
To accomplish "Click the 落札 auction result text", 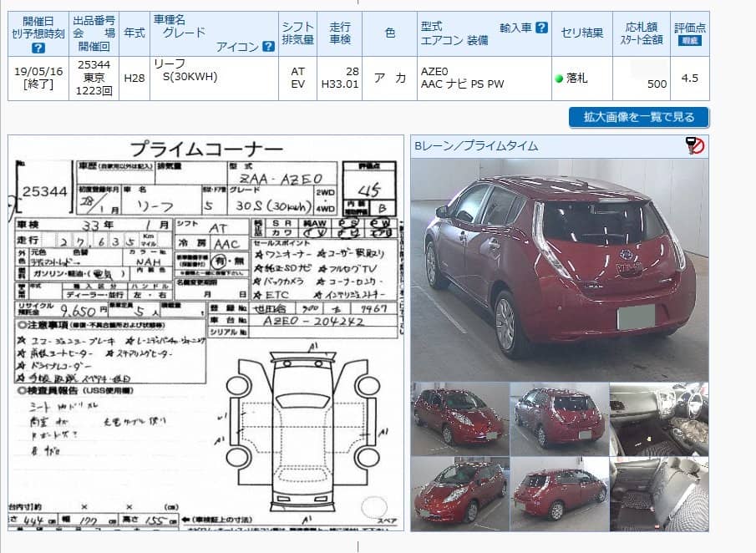I will click(x=577, y=79).
